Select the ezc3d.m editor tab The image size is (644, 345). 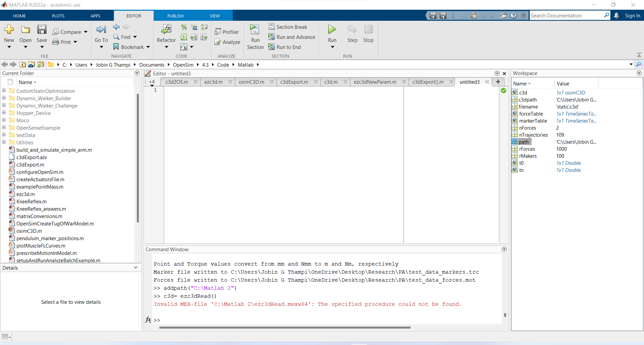214,82
